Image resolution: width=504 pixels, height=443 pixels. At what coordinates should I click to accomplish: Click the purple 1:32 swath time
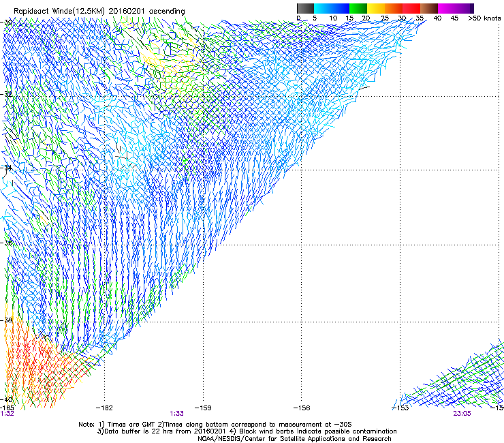(x=7, y=414)
